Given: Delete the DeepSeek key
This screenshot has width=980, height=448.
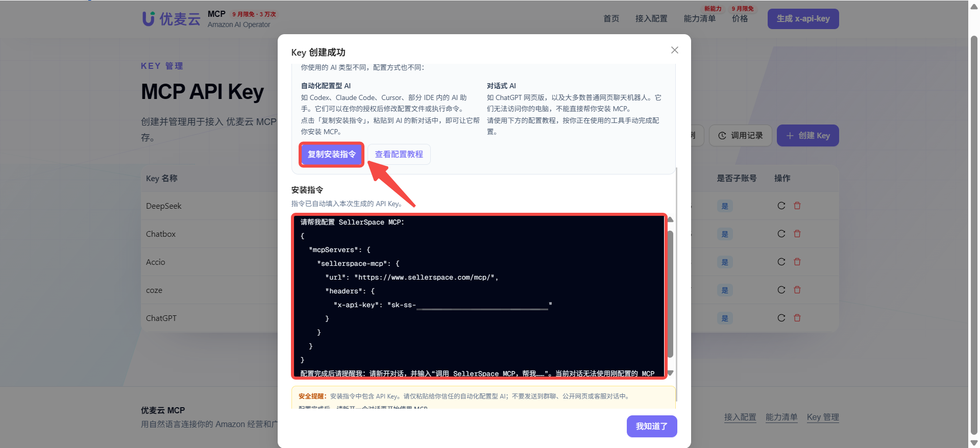Looking at the screenshot, I should [x=797, y=206].
